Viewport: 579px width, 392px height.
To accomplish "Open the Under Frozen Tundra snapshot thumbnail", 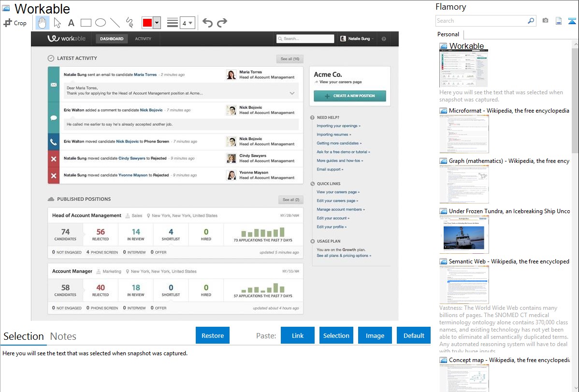I will tap(464, 234).
